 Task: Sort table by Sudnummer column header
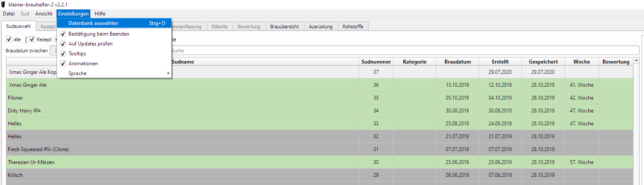[x=376, y=62]
